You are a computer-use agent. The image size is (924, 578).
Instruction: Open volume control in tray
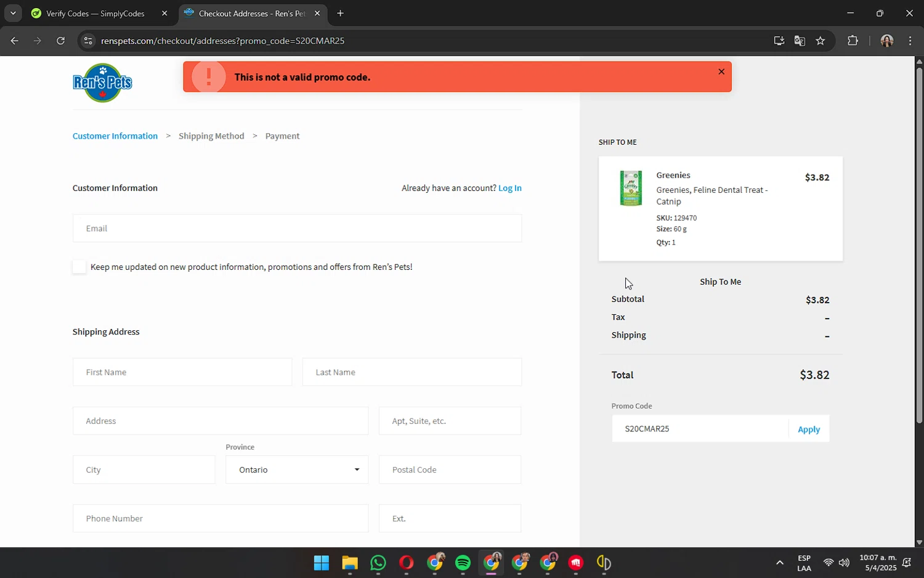(x=844, y=563)
